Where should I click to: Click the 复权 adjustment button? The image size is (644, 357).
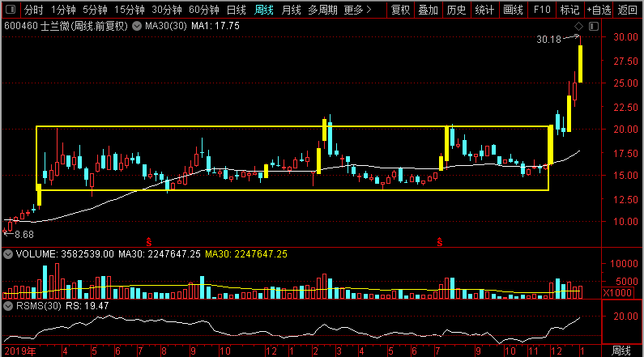400,10
